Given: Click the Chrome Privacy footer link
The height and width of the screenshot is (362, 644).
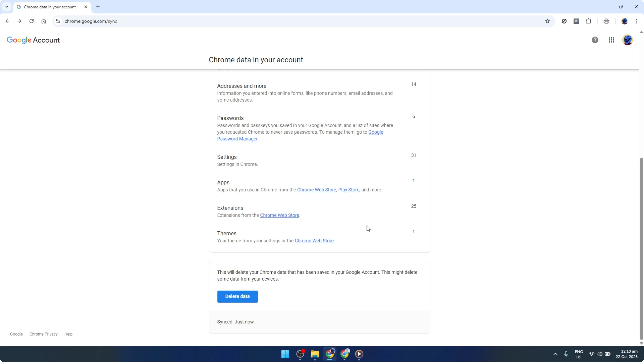Looking at the screenshot, I should (x=44, y=334).
